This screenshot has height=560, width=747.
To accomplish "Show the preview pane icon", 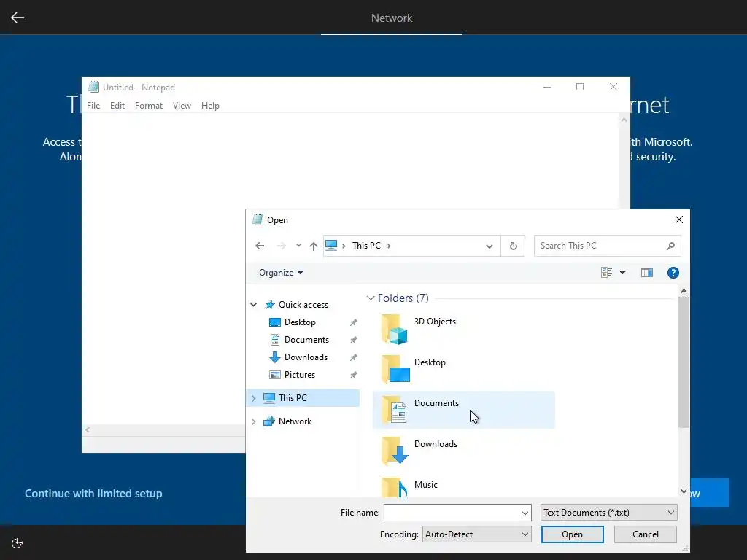I will pyautogui.click(x=646, y=273).
